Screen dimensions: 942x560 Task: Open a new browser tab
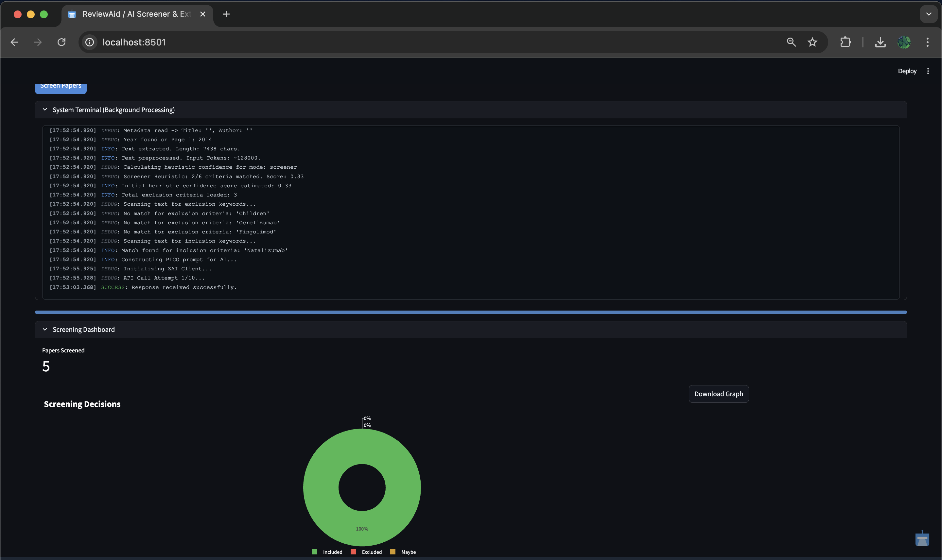(226, 14)
